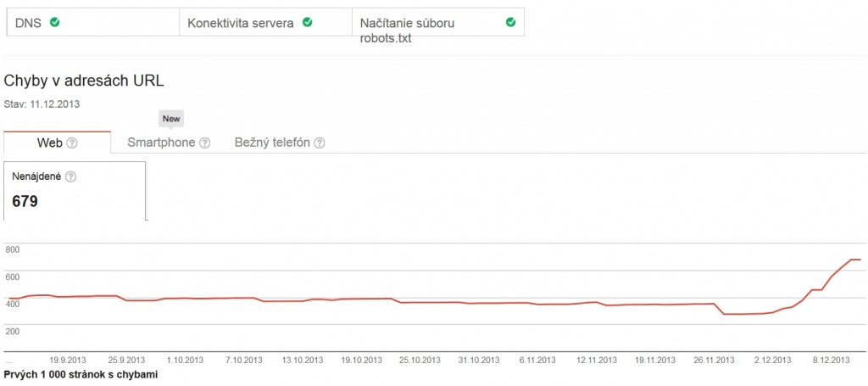Click the red line peak near 8.12.2013
This screenshot has width=868, height=386.
click(x=854, y=260)
